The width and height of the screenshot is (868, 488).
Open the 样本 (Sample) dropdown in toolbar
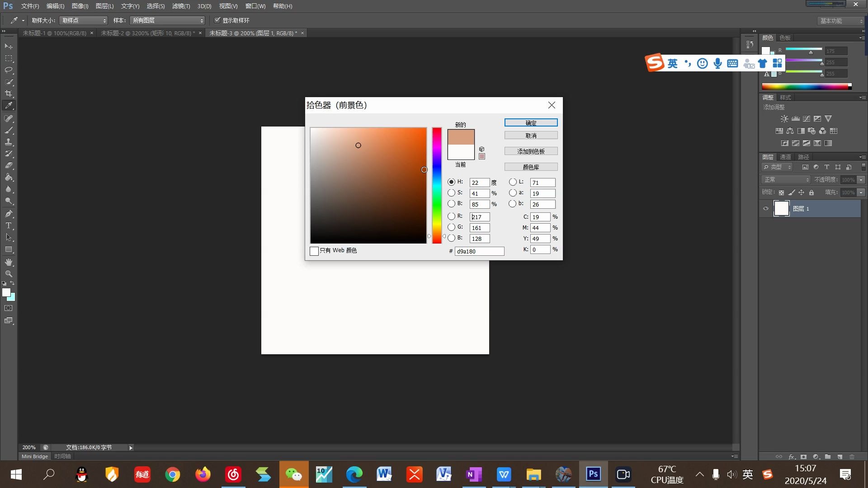pos(166,20)
